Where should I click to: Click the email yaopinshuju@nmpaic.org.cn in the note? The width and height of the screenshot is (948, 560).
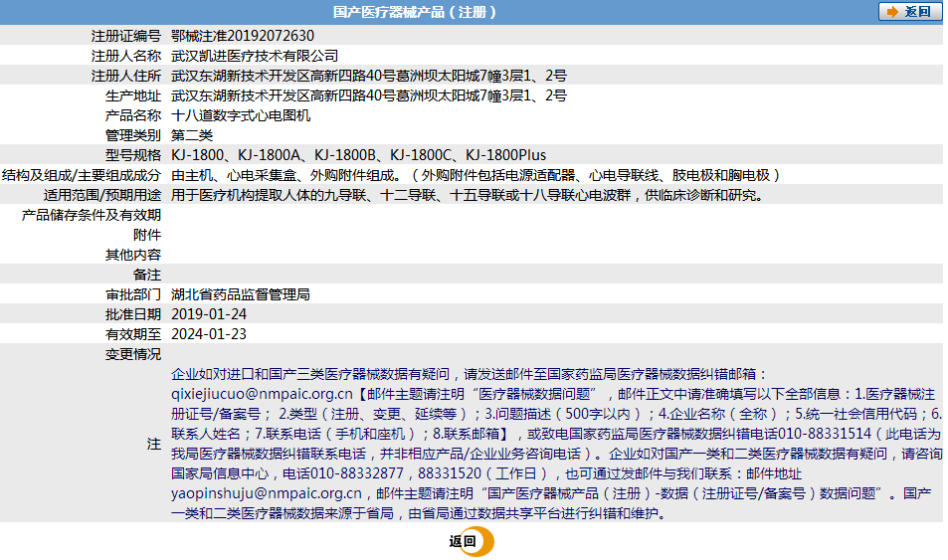266,493
